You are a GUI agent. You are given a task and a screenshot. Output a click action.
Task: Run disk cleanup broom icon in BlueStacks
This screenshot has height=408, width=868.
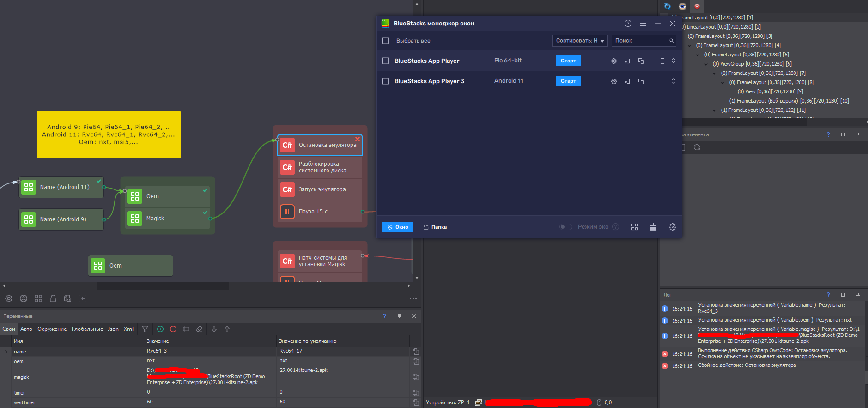point(653,227)
